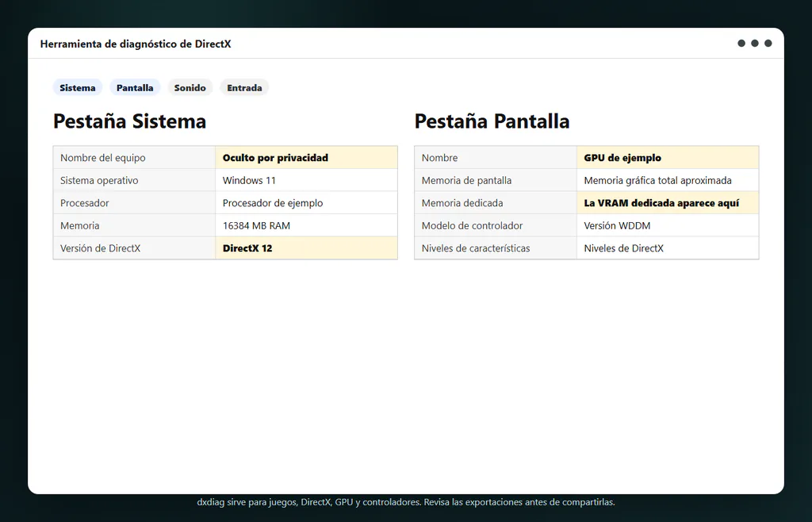This screenshot has width=812, height=522.
Task: Select the 'Procesador' label cell
Action: pos(134,203)
